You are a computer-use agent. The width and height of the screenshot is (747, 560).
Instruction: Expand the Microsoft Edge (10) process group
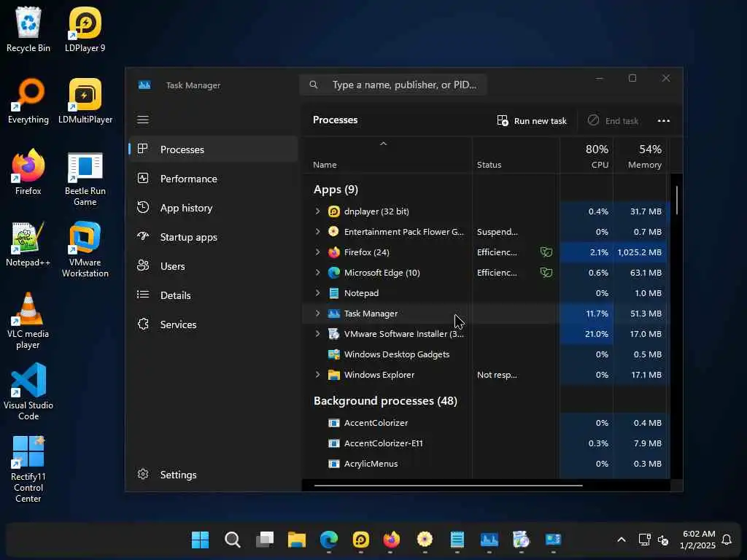pos(318,273)
